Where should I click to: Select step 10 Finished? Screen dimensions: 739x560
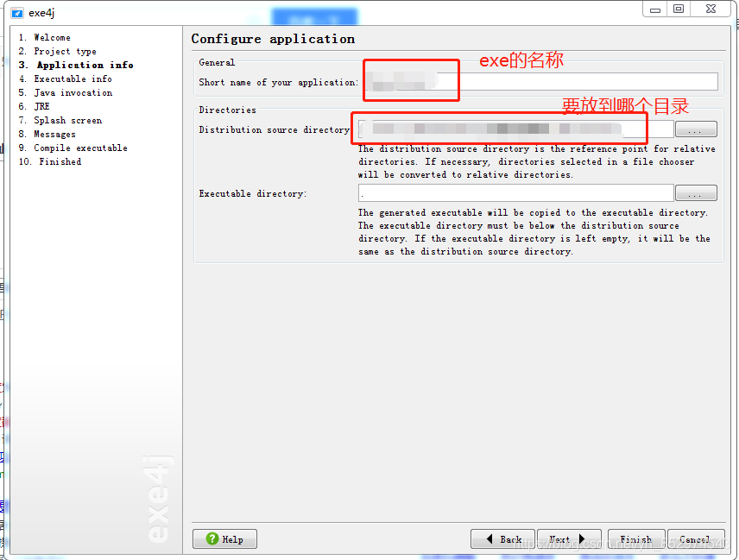point(50,161)
